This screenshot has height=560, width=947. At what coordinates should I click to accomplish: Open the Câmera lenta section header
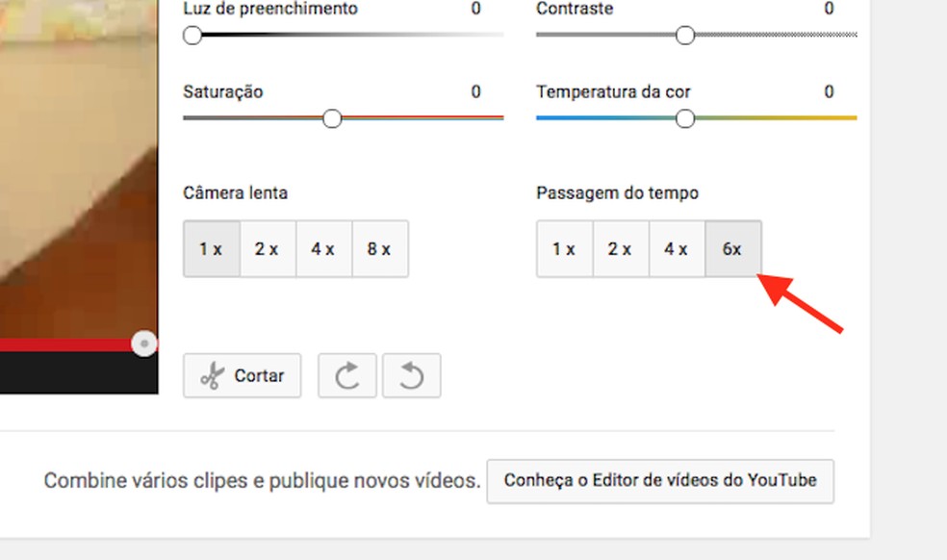pyautogui.click(x=235, y=192)
